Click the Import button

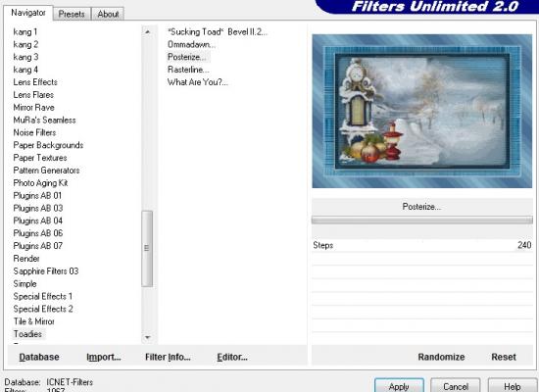pos(104,357)
